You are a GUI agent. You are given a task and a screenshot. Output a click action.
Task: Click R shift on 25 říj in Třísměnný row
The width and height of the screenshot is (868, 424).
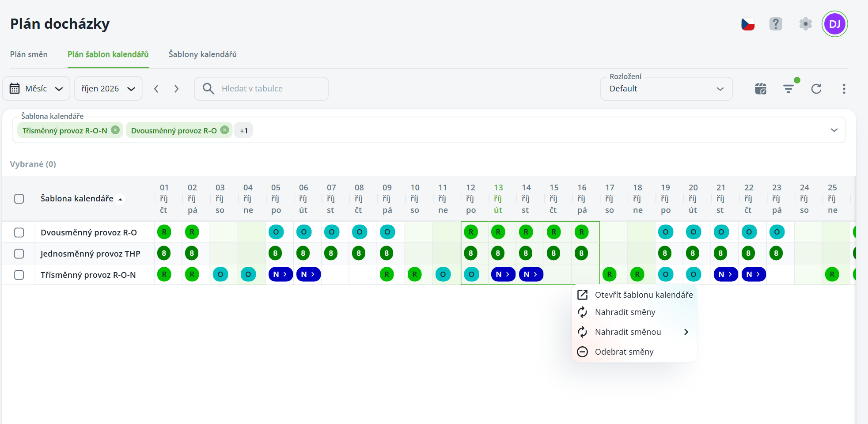coord(832,274)
